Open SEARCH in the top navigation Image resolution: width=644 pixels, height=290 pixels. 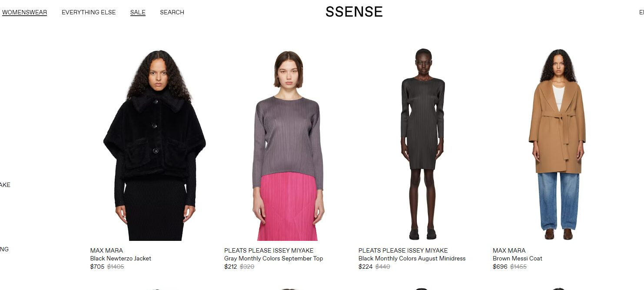click(x=172, y=12)
